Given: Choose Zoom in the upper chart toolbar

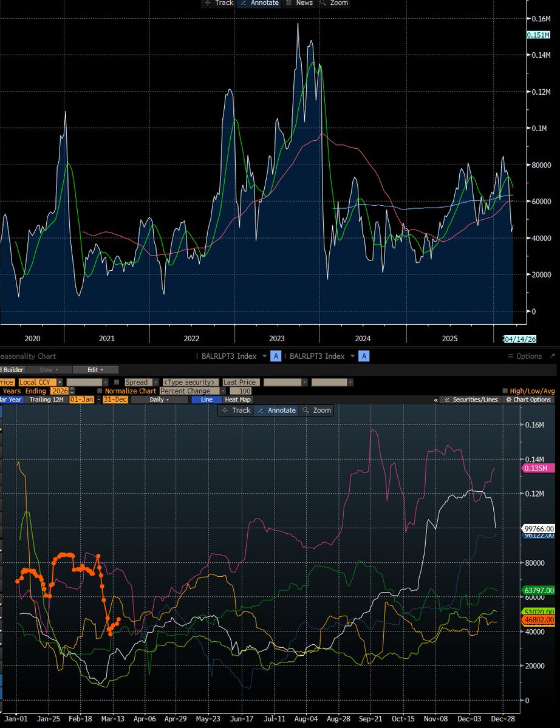Looking at the screenshot, I should pos(333,3).
